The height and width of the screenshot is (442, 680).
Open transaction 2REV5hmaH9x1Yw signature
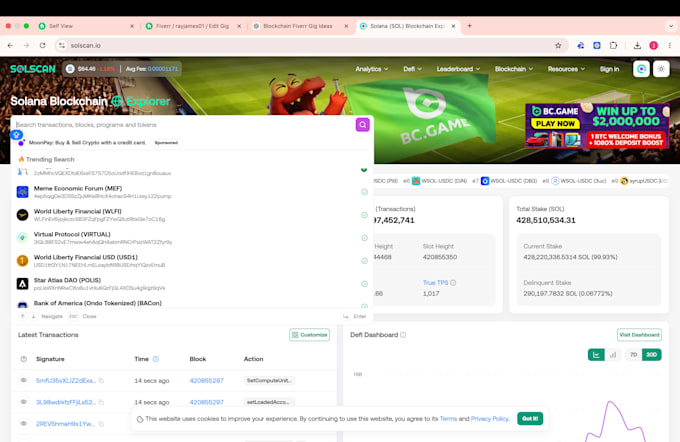point(65,424)
